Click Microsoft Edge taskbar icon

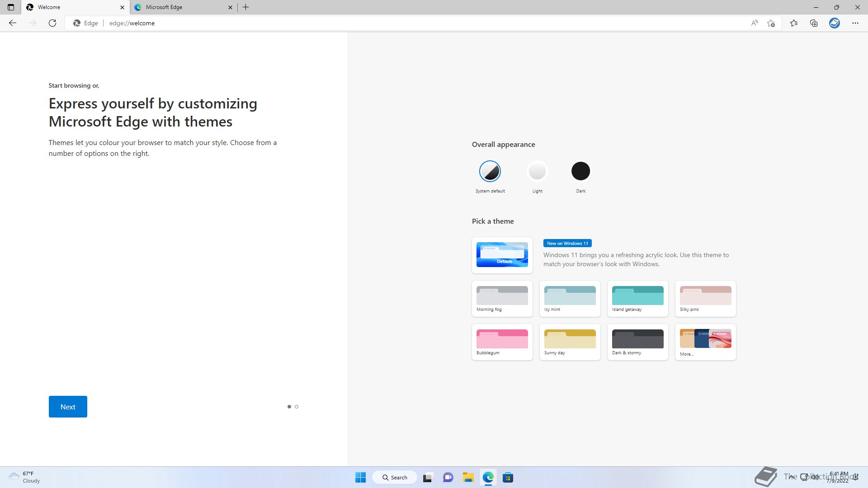tap(488, 478)
